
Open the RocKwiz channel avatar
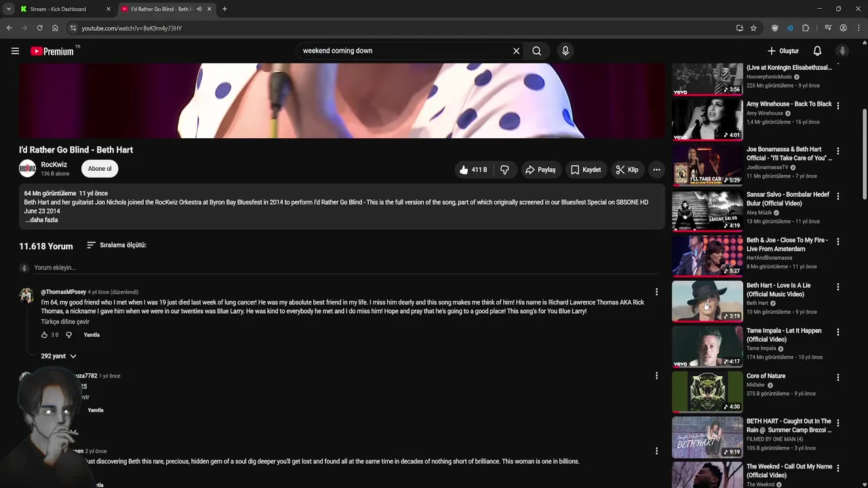click(27, 169)
